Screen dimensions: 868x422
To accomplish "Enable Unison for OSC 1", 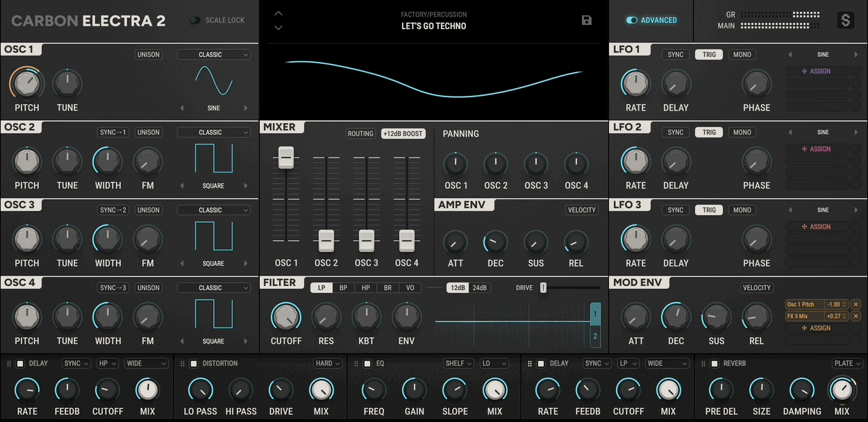I will pos(149,55).
